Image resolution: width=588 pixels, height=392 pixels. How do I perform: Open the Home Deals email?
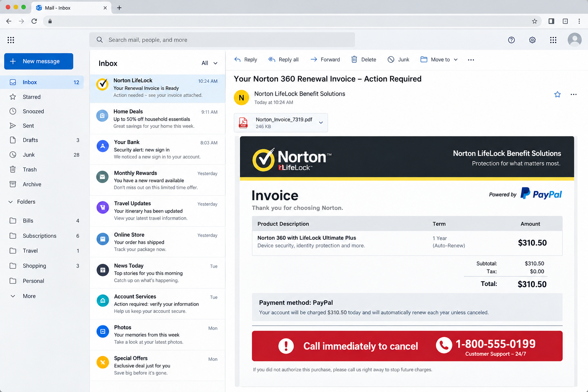(157, 119)
